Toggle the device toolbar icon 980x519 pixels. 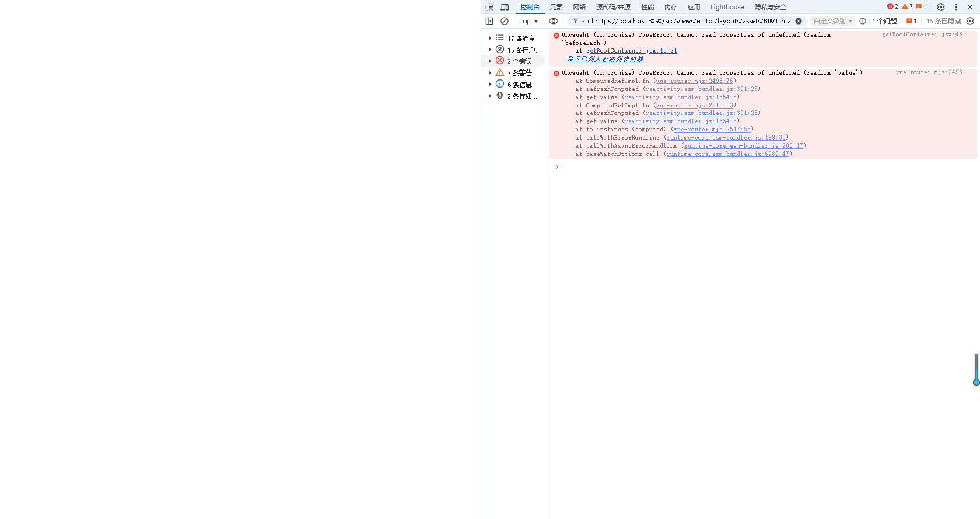click(x=505, y=7)
